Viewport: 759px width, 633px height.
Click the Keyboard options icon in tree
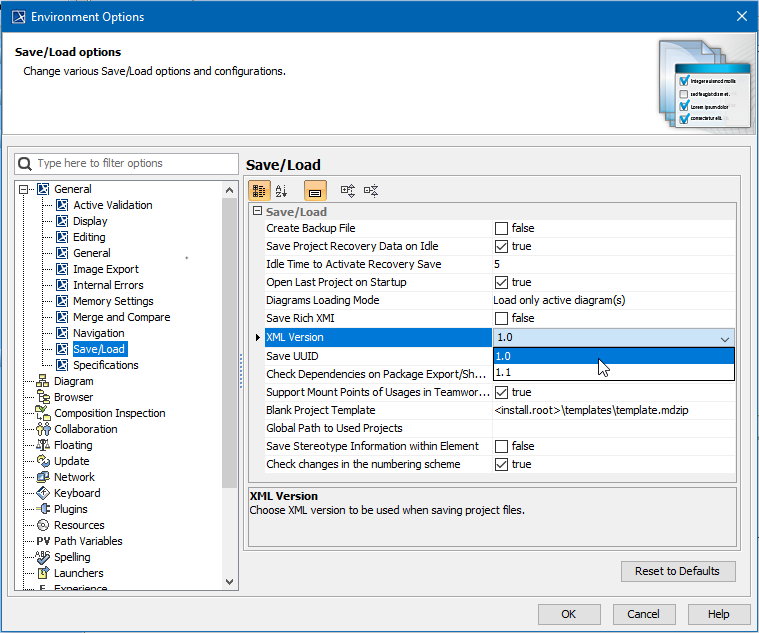pyautogui.click(x=43, y=493)
